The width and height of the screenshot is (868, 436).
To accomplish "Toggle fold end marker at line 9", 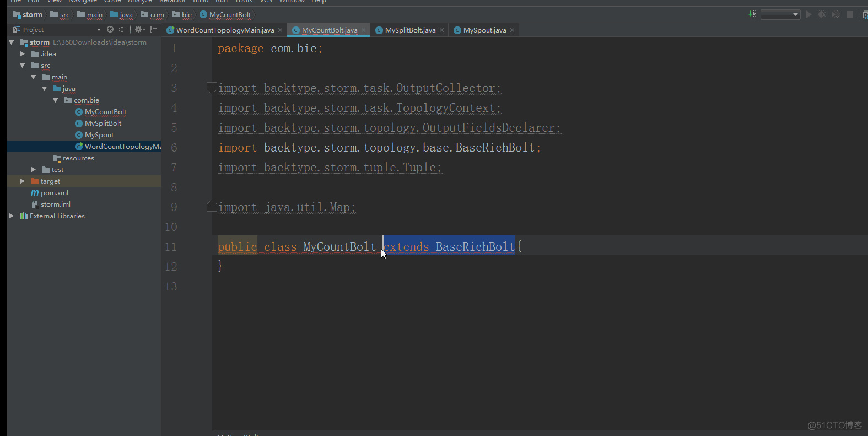I will point(212,207).
